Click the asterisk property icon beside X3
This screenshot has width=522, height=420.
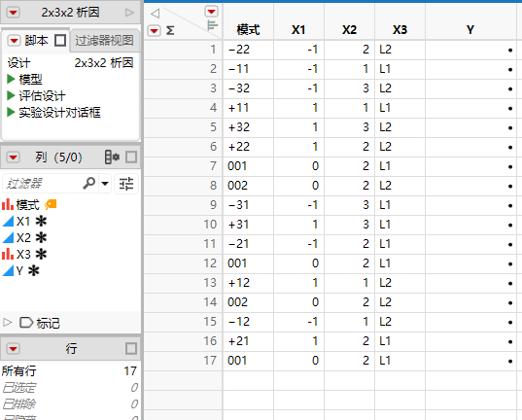pos(41,254)
